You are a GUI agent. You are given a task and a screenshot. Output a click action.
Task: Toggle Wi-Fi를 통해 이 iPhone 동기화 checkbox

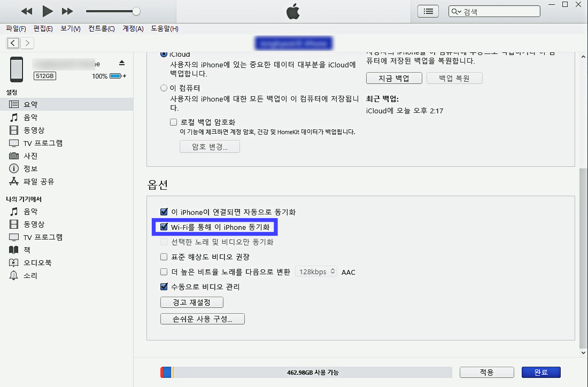[x=164, y=227]
